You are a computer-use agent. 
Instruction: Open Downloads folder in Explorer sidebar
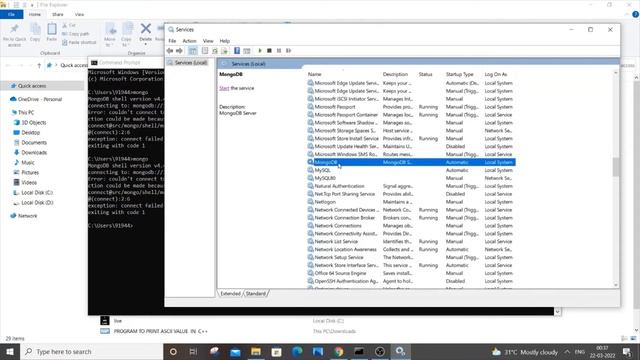[34, 153]
